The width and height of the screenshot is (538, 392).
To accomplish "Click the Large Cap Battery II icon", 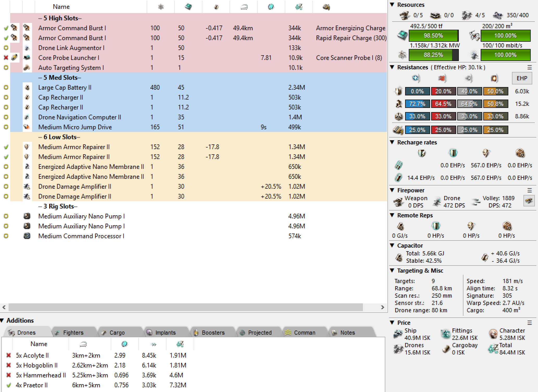I will (x=27, y=87).
